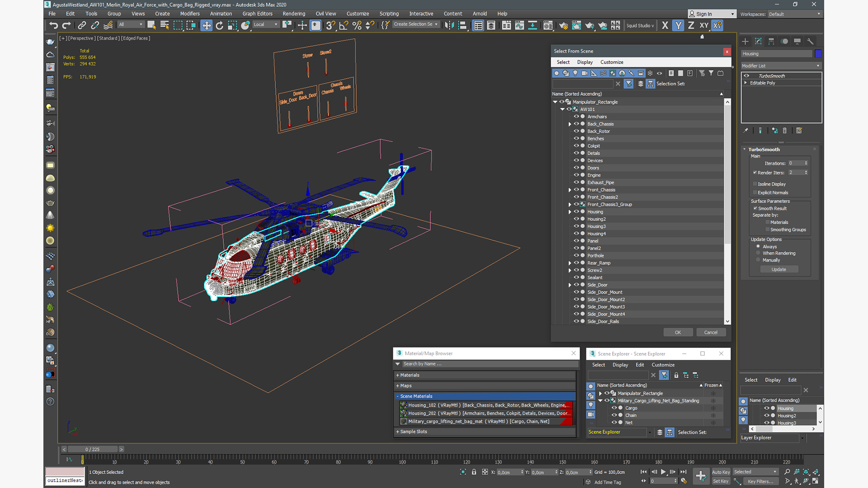868x488 pixels.
Task: Toggle TurboSmooth modifier eye icon
Action: click(747, 76)
